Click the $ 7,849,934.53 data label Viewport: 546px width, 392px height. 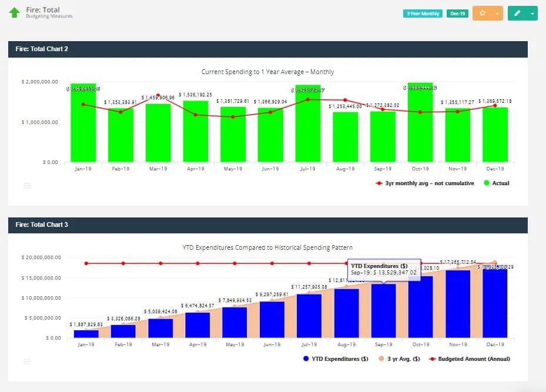tap(235, 300)
